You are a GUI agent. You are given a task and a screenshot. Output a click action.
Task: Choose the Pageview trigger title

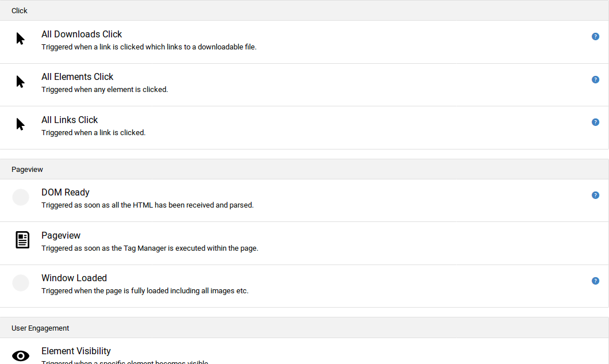[x=61, y=236]
